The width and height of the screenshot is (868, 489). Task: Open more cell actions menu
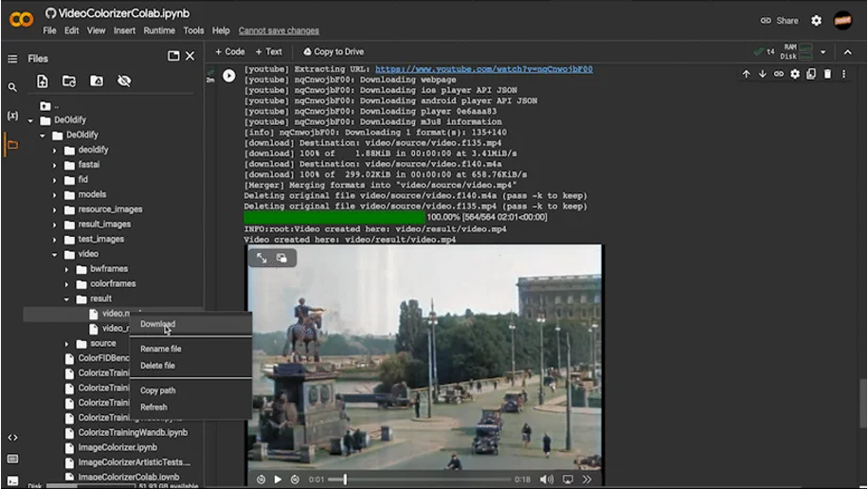click(x=843, y=74)
